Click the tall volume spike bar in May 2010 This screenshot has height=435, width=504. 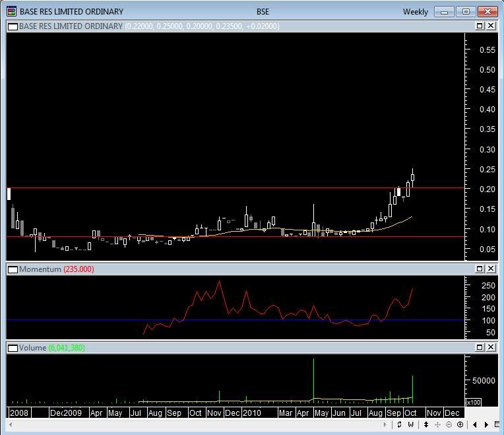click(x=314, y=380)
